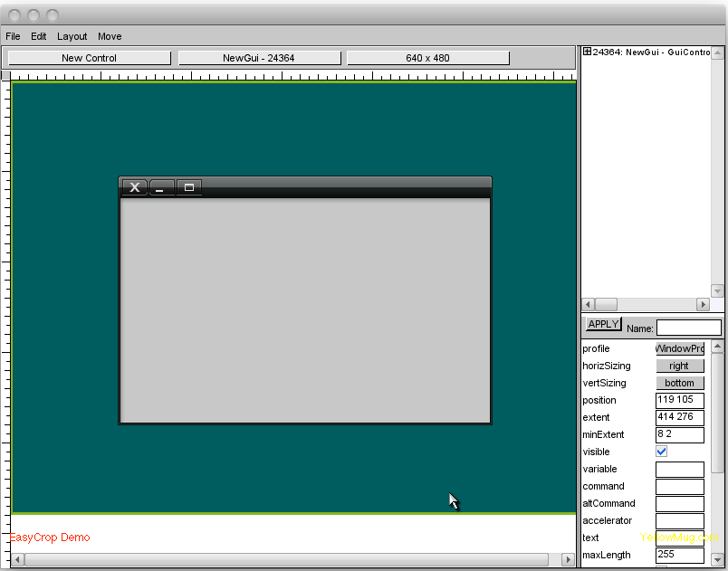Open the Layout menu

(x=72, y=36)
